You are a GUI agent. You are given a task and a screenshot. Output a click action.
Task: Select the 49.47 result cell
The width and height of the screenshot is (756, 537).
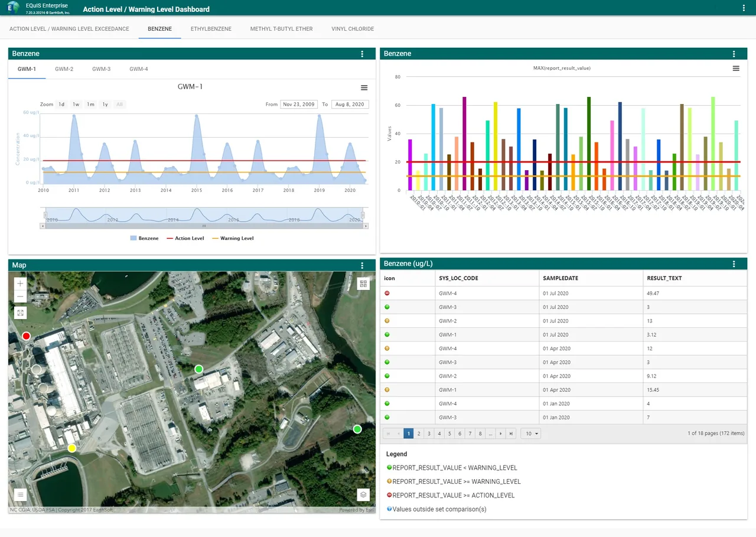pos(695,294)
